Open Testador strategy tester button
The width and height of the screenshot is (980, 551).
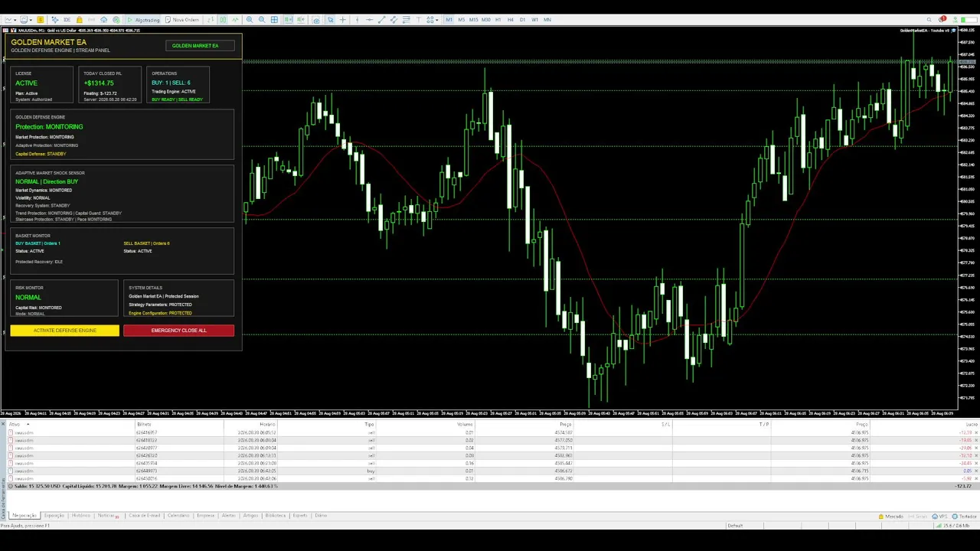click(965, 517)
